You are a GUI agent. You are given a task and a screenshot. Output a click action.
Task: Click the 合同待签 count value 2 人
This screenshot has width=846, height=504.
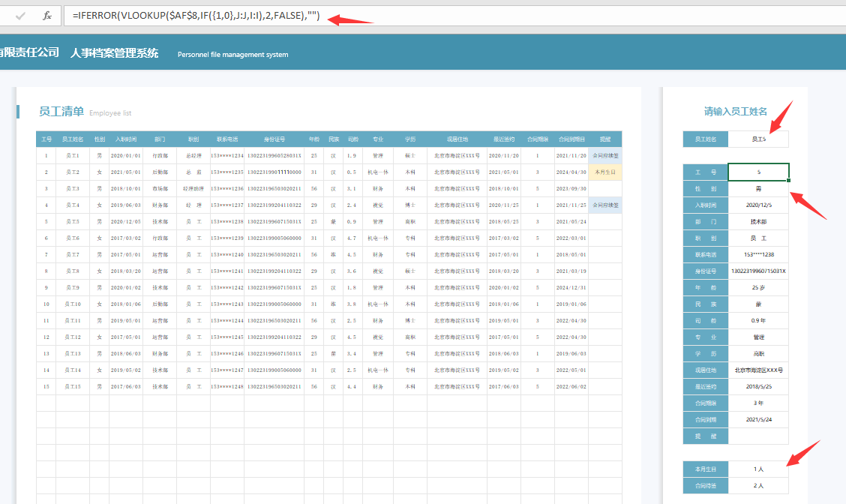click(758, 486)
